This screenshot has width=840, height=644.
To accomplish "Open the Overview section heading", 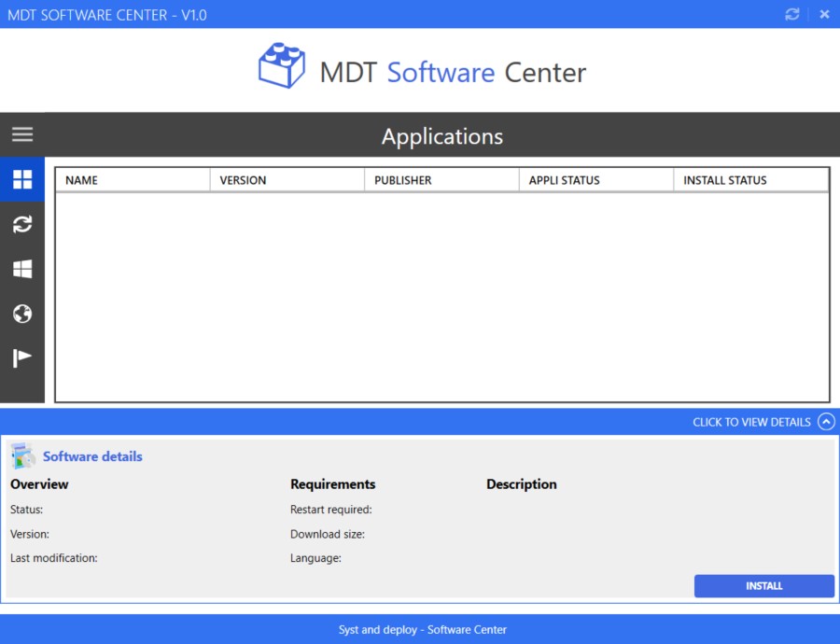I will click(x=38, y=483).
